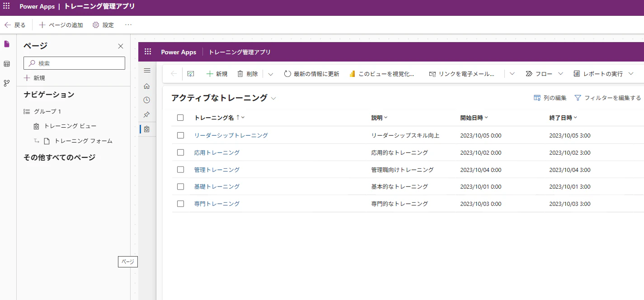The height and width of the screenshot is (300, 644).
Task: Select the Pages icon in left rail
Action: coord(7,44)
